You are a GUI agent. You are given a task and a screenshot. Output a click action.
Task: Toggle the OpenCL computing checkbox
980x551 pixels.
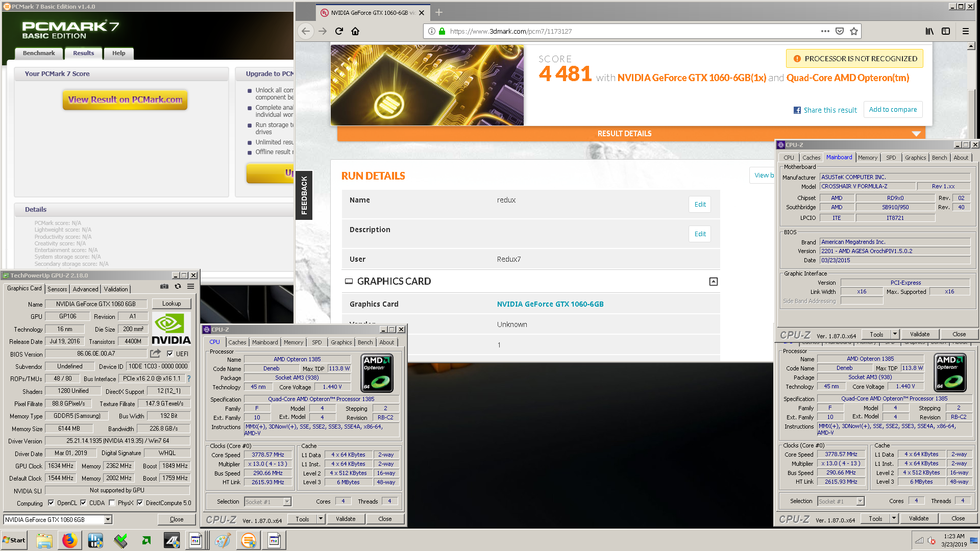(51, 503)
